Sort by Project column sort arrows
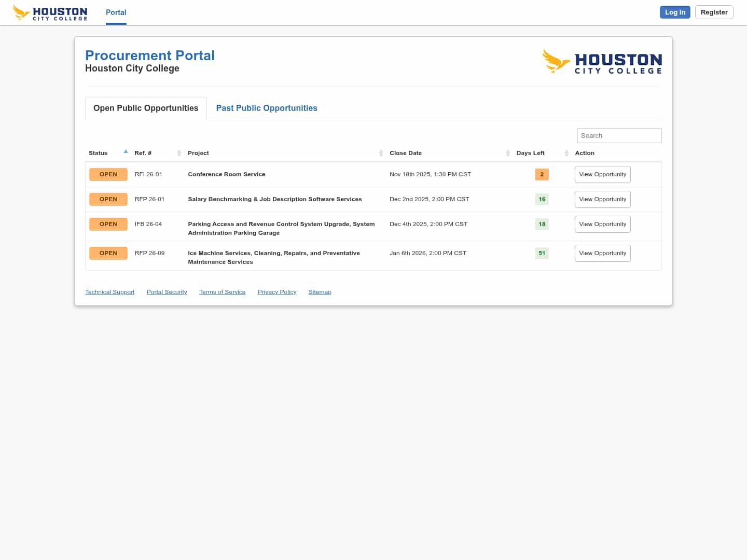 click(x=381, y=153)
